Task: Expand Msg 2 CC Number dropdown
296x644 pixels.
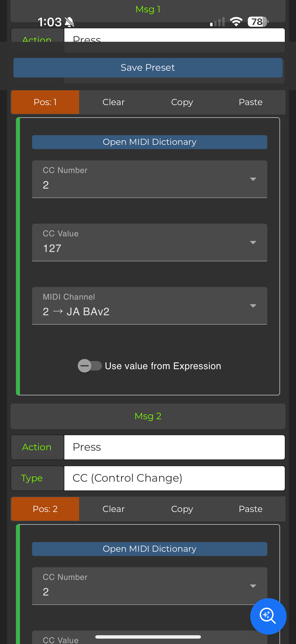Action: (149, 586)
